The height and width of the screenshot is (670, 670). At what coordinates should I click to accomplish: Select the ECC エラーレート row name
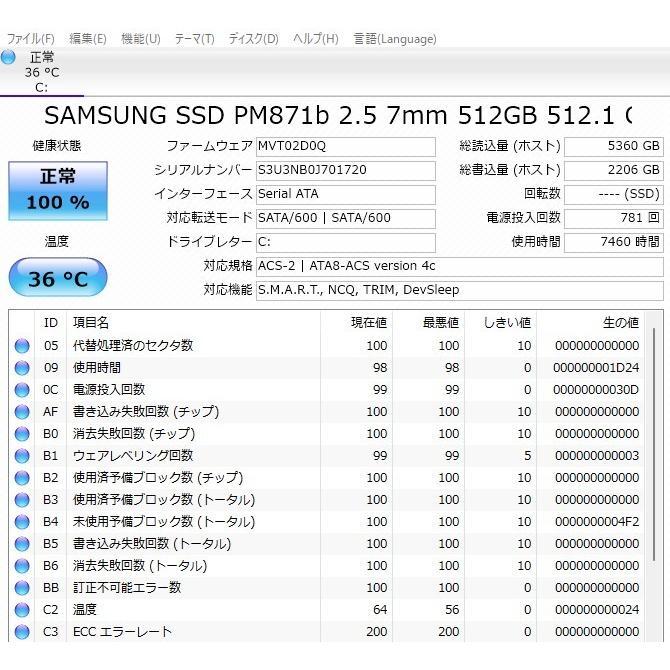(122, 632)
